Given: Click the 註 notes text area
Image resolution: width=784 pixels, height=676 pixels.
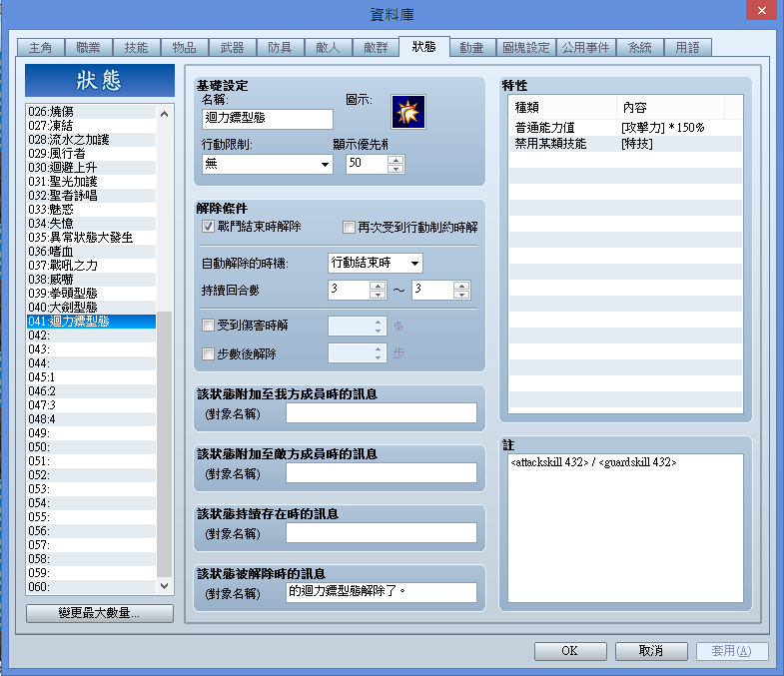Looking at the screenshot, I should click(x=625, y=528).
